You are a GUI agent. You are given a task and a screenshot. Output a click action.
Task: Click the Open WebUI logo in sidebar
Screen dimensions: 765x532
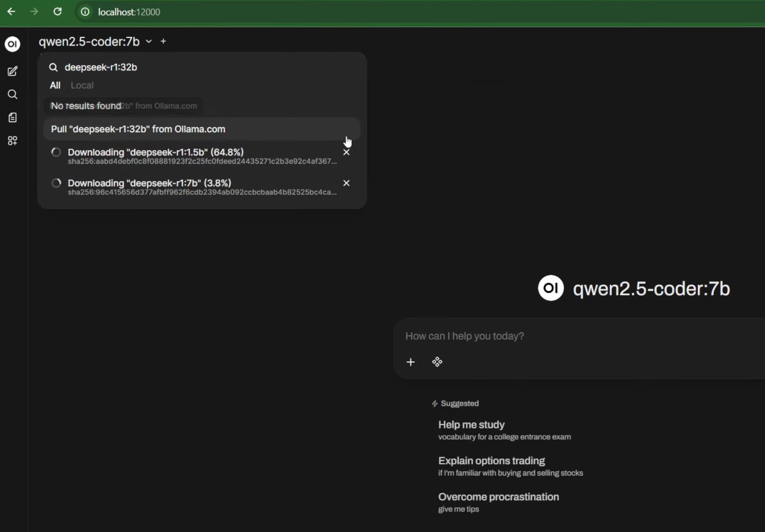(x=13, y=44)
